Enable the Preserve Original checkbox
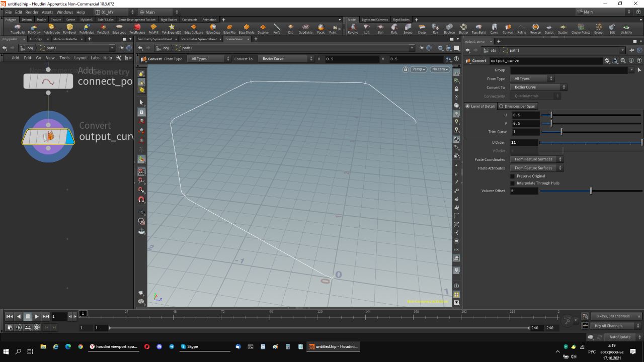Viewport: 644px width, 362px height. pos(513,176)
